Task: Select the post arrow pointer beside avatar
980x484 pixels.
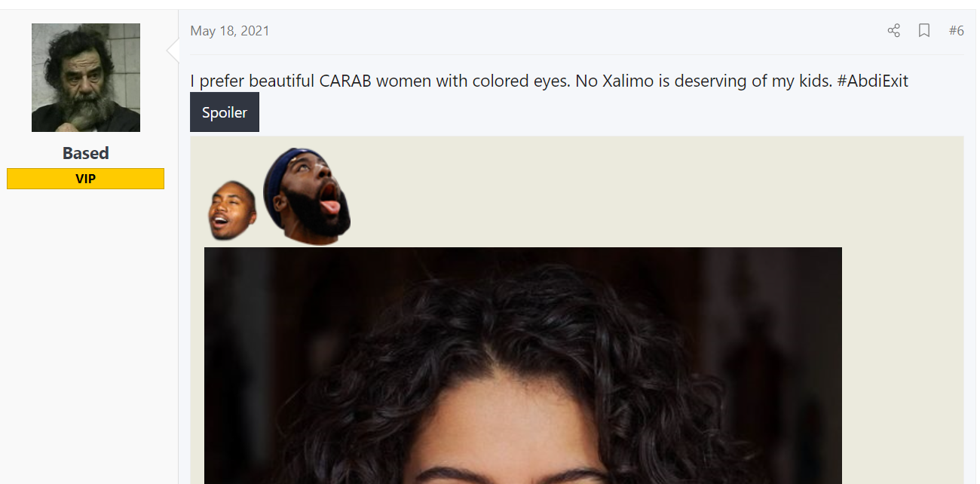Action: coord(173,51)
